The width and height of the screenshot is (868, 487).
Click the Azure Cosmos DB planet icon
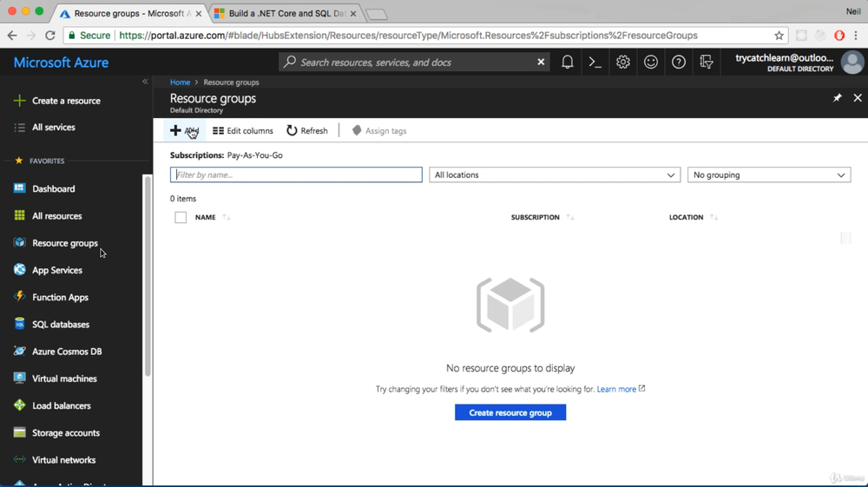tap(19, 351)
